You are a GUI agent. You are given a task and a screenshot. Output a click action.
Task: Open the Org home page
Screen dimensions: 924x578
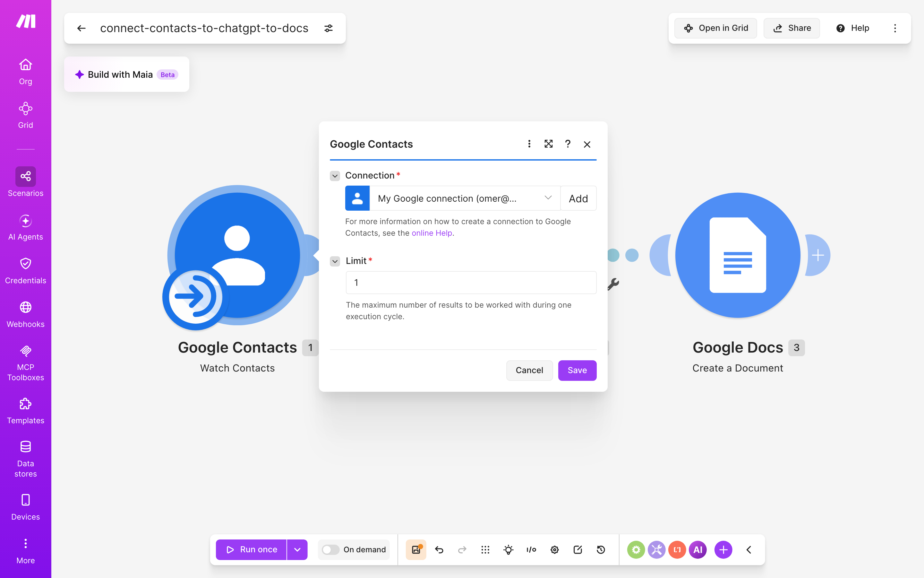pyautogui.click(x=26, y=72)
